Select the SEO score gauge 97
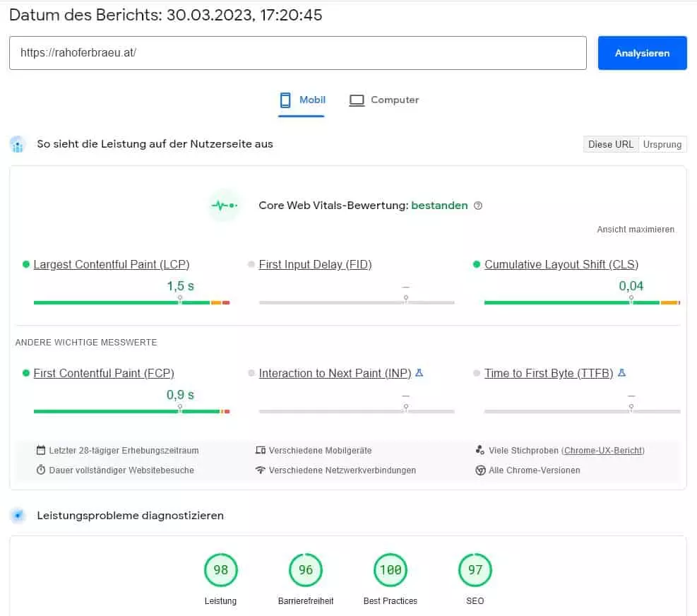Screen dimensions: 697x616 pyautogui.click(x=475, y=570)
